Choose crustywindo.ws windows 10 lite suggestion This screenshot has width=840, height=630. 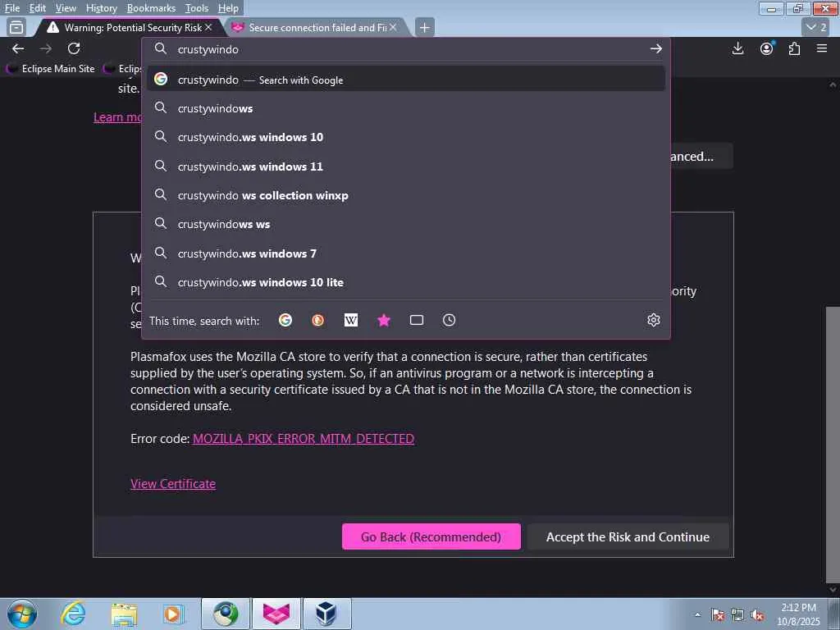[x=406, y=282]
